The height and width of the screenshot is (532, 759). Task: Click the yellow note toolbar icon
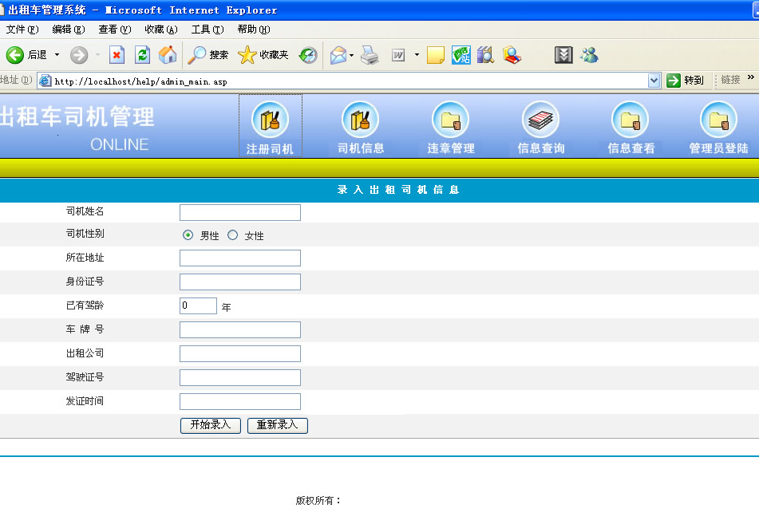point(436,55)
